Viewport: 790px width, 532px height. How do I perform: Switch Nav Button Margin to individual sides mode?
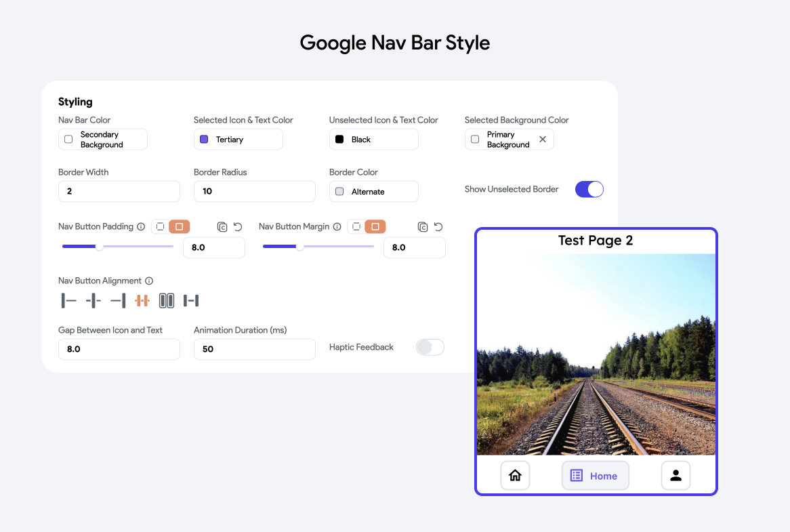click(356, 227)
